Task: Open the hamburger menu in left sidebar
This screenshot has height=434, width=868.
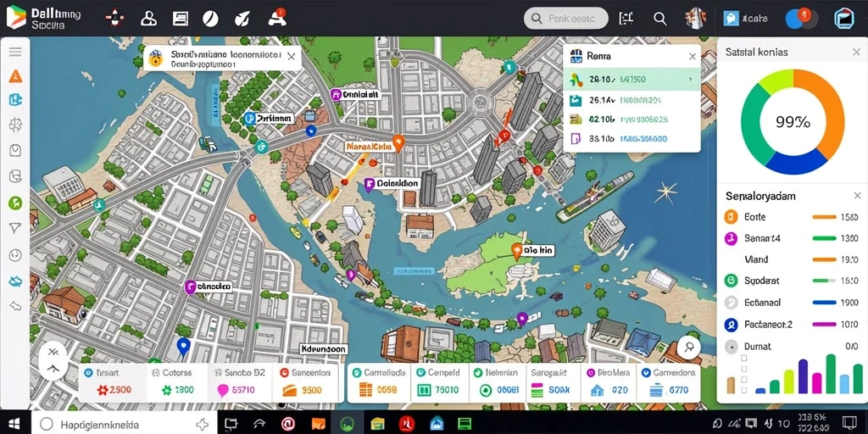Action: tap(15, 52)
